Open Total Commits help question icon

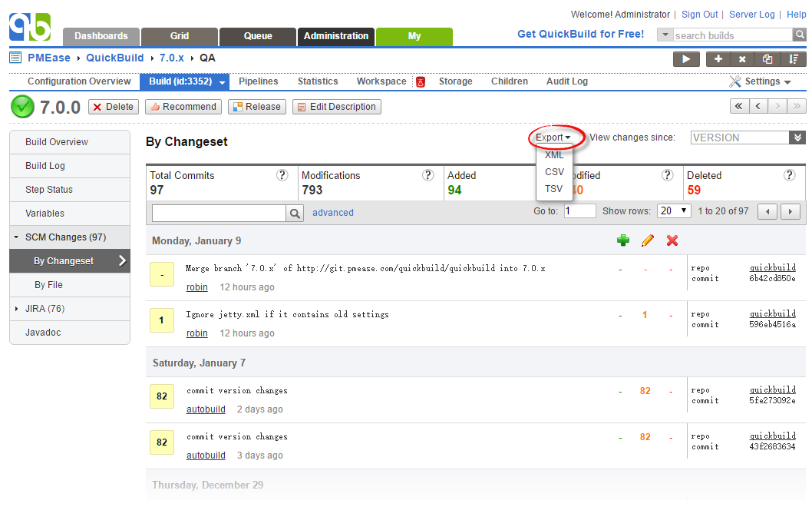282,175
